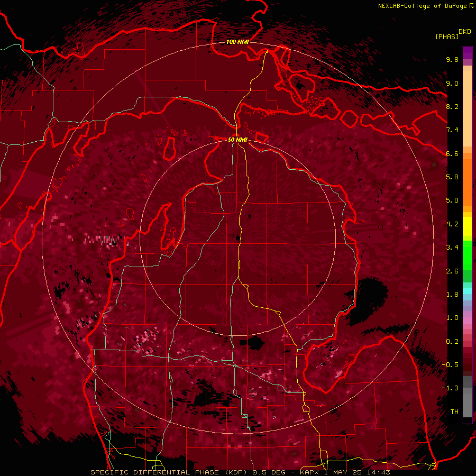Select the 100 NMI range ring label
Image resolution: width=476 pixels, height=476 pixels.
237,42
